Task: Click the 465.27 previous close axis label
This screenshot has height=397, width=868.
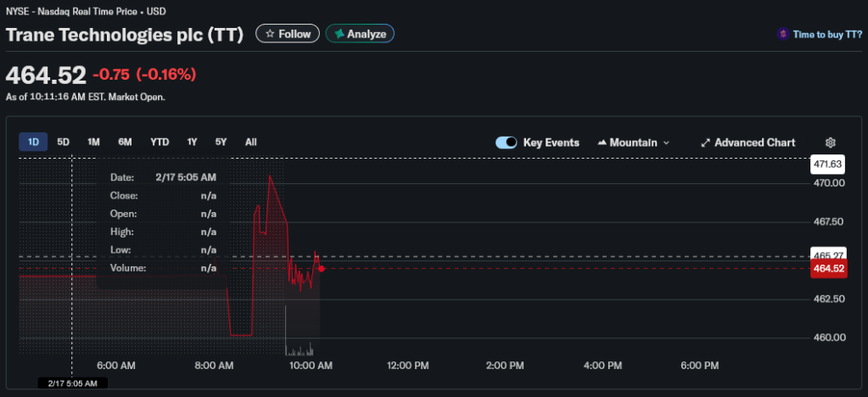Action: (x=828, y=254)
